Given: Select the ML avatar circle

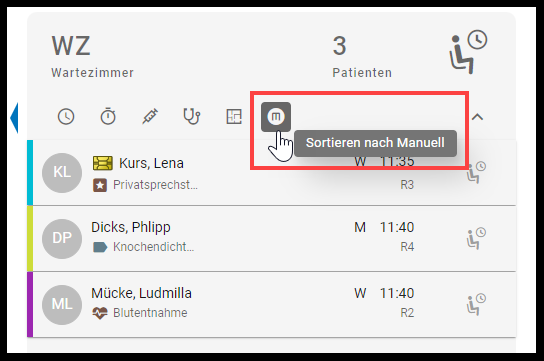Looking at the screenshot, I should (62, 305).
